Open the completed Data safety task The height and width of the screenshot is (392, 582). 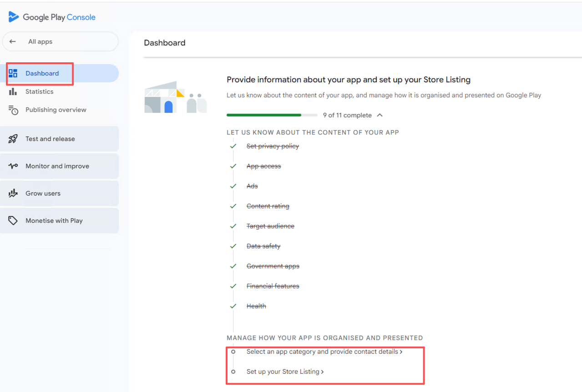tap(263, 246)
